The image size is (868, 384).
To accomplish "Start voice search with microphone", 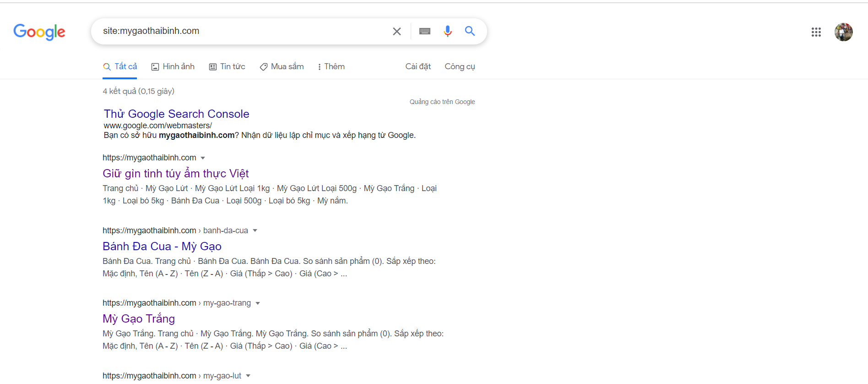I will point(448,31).
